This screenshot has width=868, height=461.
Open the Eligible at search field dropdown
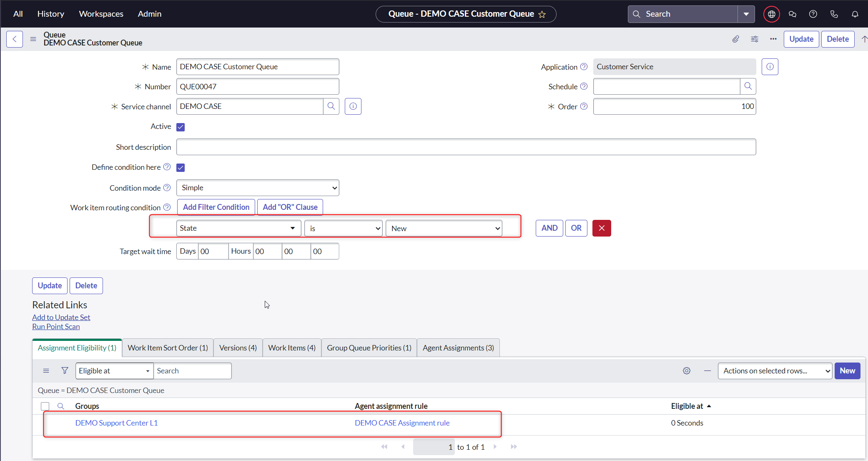pyautogui.click(x=115, y=371)
